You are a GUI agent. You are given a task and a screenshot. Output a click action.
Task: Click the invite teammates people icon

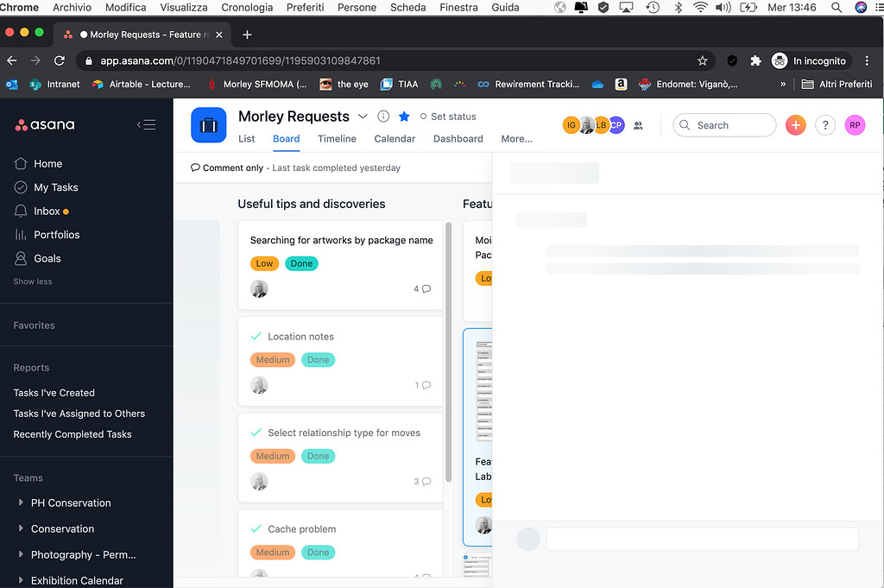coord(638,125)
